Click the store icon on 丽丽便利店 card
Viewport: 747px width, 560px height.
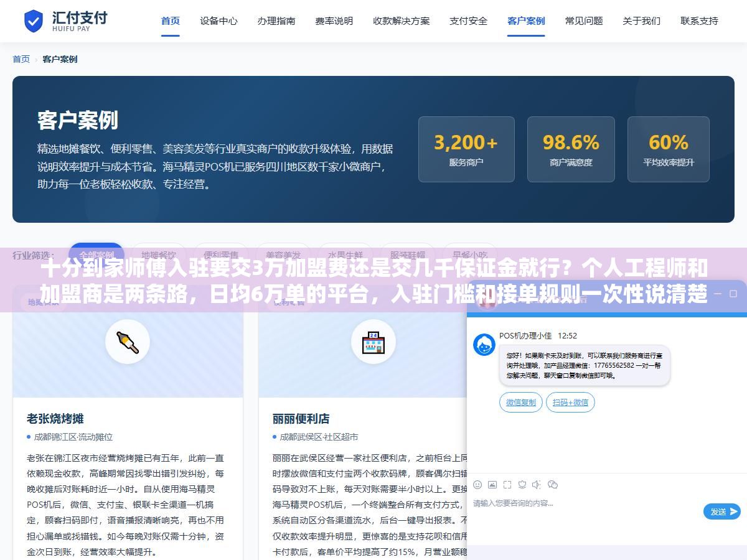374,342
